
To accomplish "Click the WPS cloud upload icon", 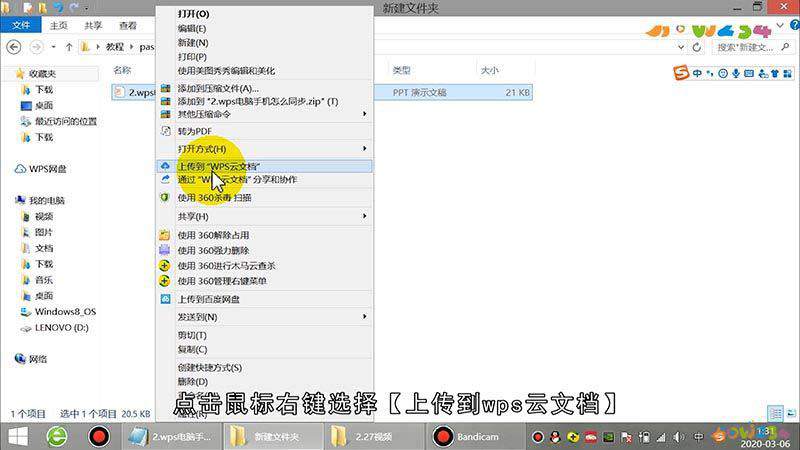I will point(165,166).
